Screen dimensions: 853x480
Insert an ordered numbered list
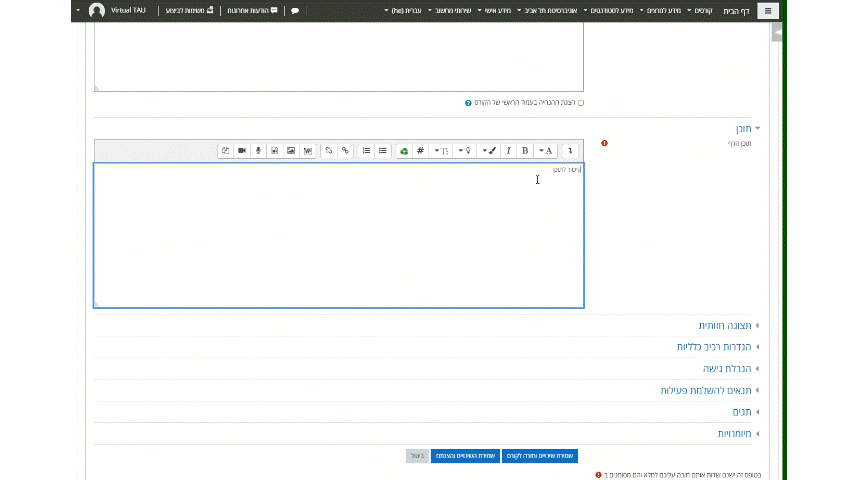coord(366,151)
